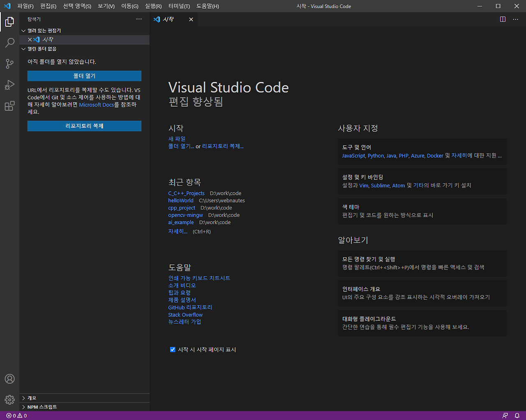Open recent project helloWorld
526x420 pixels.
click(181, 201)
